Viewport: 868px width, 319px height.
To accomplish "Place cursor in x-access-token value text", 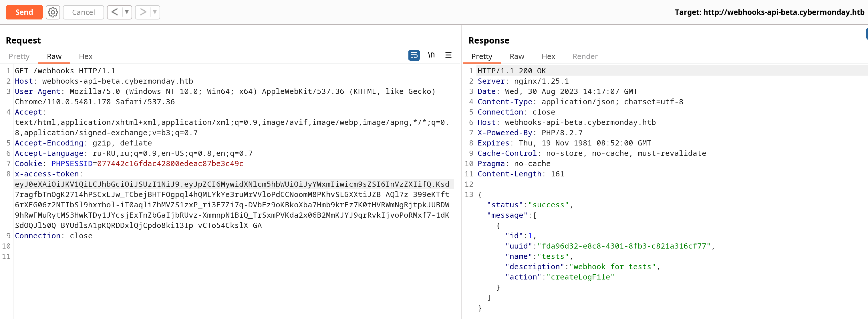I will pos(232,205).
